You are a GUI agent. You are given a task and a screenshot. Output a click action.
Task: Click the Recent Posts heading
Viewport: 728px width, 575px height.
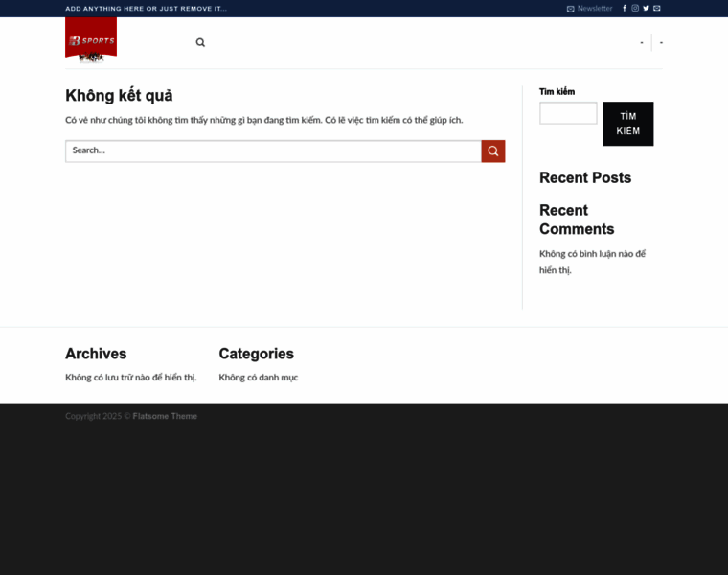[585, 177]
